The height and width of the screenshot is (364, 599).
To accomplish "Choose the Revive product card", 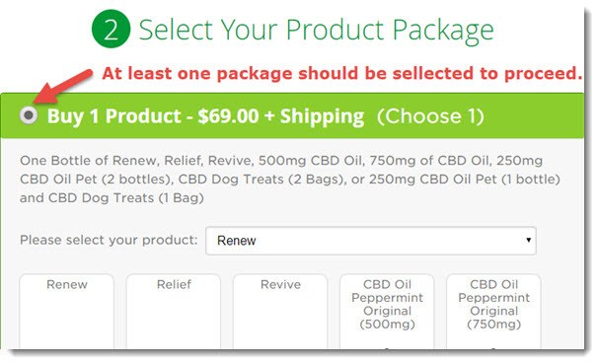I will [280, 312].
